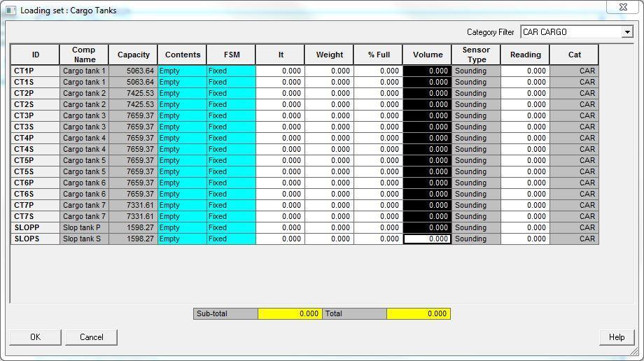The height and width of the screenshot is (361, 644).
Task: Click the Capacity 7331.61 cell for CT7S
Action: (133, 216)
